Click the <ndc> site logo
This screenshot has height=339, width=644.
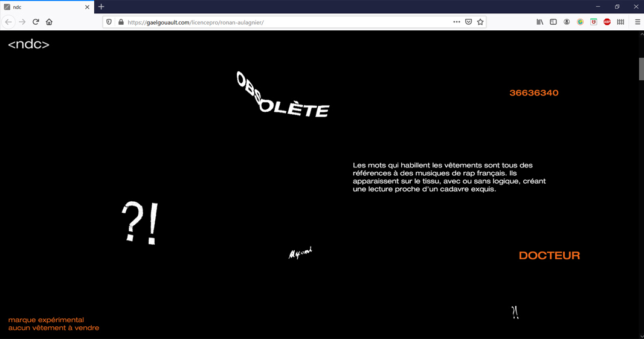click(x=28, y=45)
